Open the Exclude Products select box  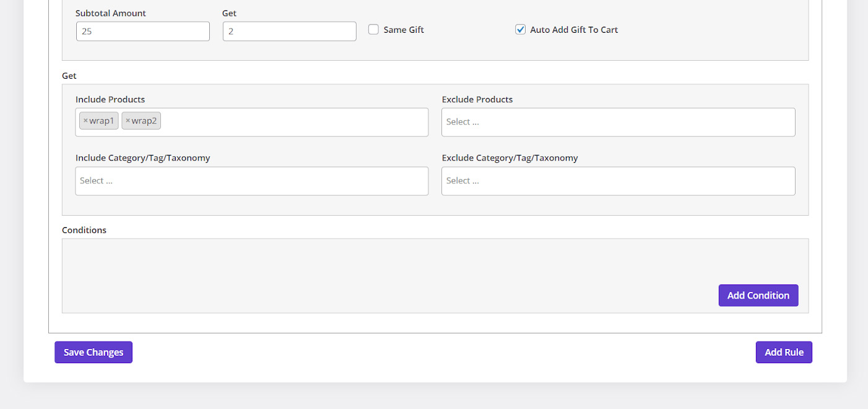point(617,122)
